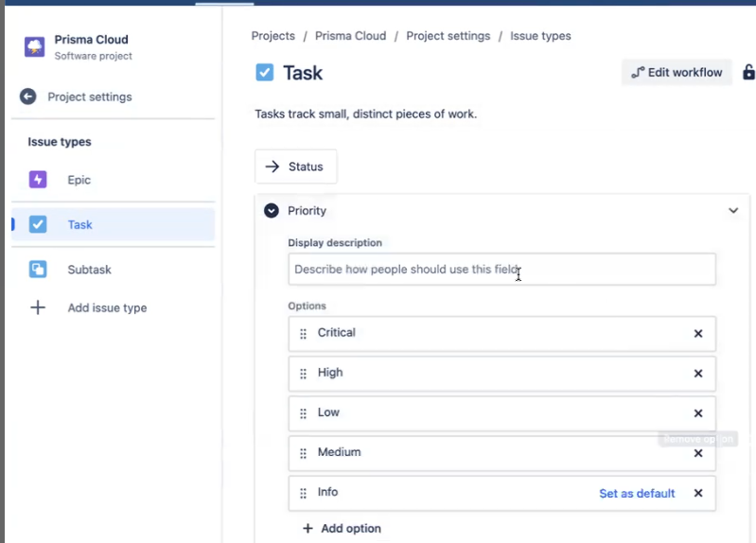Click the drag handle for Info option

(x=304, y=493)
